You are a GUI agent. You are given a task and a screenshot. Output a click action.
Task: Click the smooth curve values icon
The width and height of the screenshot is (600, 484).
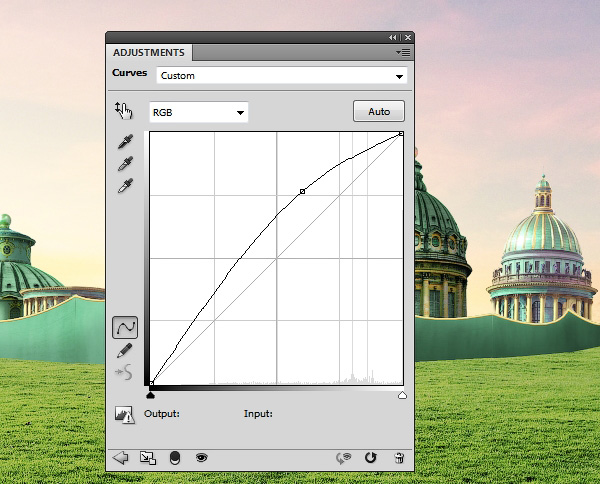tap(124, 372)
